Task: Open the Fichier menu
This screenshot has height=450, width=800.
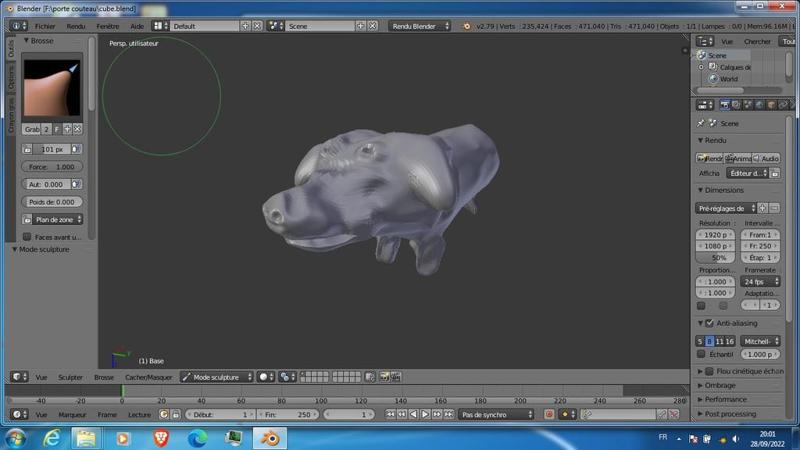Action: 45,26
